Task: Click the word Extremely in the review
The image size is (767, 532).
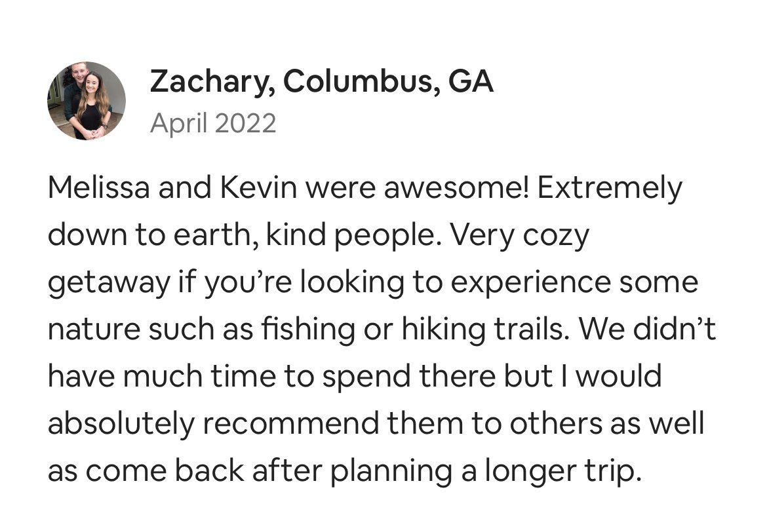Action: (611, 189)
